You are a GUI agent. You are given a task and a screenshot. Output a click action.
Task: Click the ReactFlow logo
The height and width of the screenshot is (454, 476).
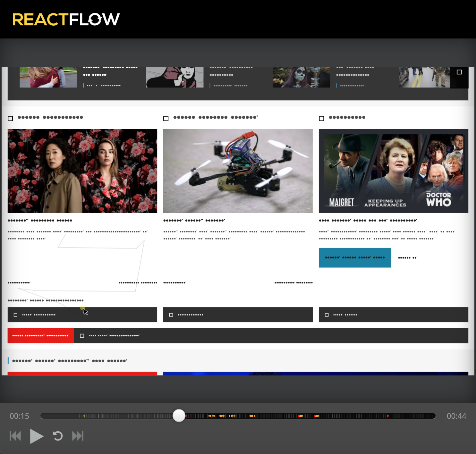point(66,19)
